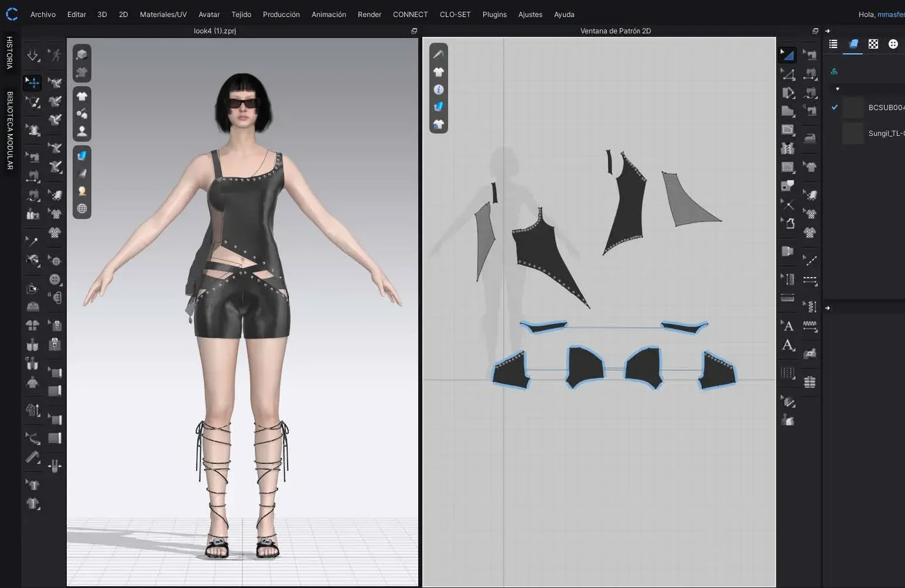Choose the 3D pen brush selection tool

point(32,102)
